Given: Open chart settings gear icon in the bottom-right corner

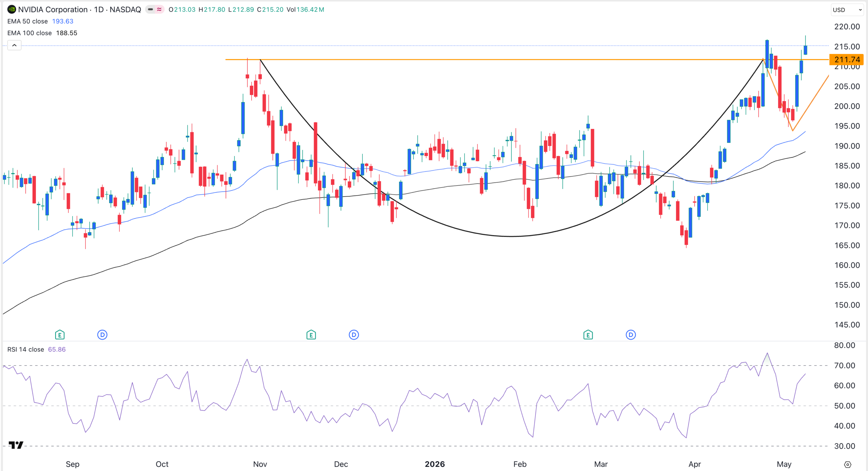Looking at the screenshot, I should point(847,464).
